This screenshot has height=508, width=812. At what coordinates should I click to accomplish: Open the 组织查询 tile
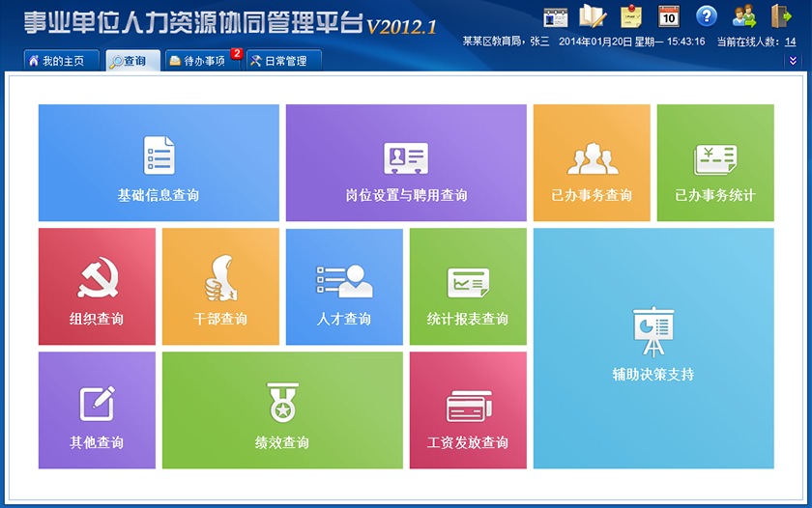click(97, 287)
